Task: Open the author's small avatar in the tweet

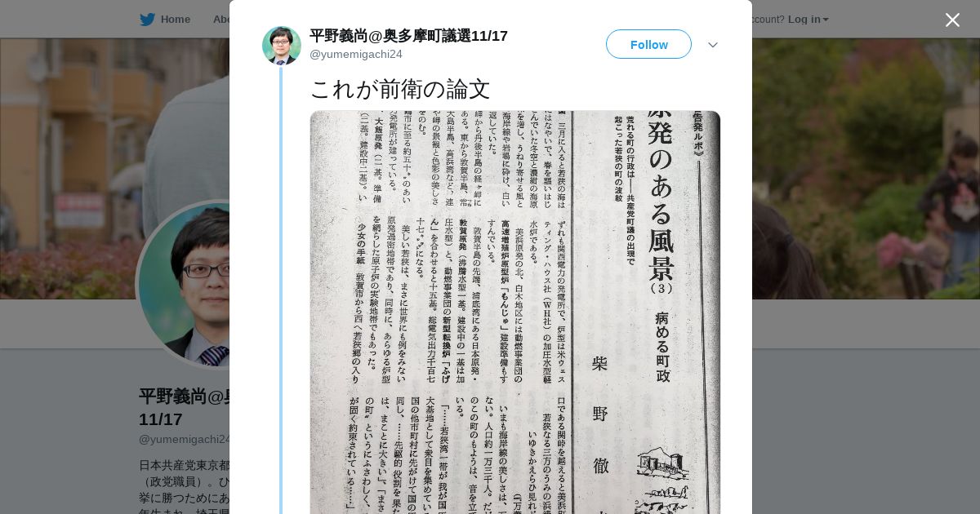Action: (x=282, y=46)
